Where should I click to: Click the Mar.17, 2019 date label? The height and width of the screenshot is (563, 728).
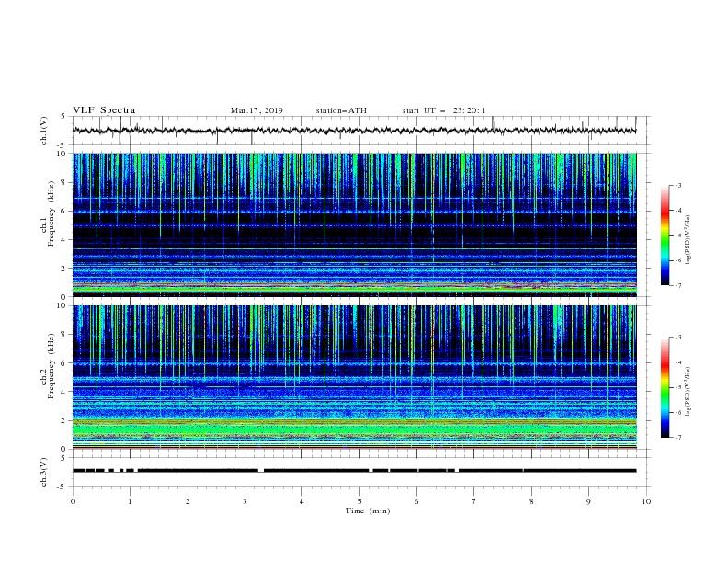click(x=256, y=110)
